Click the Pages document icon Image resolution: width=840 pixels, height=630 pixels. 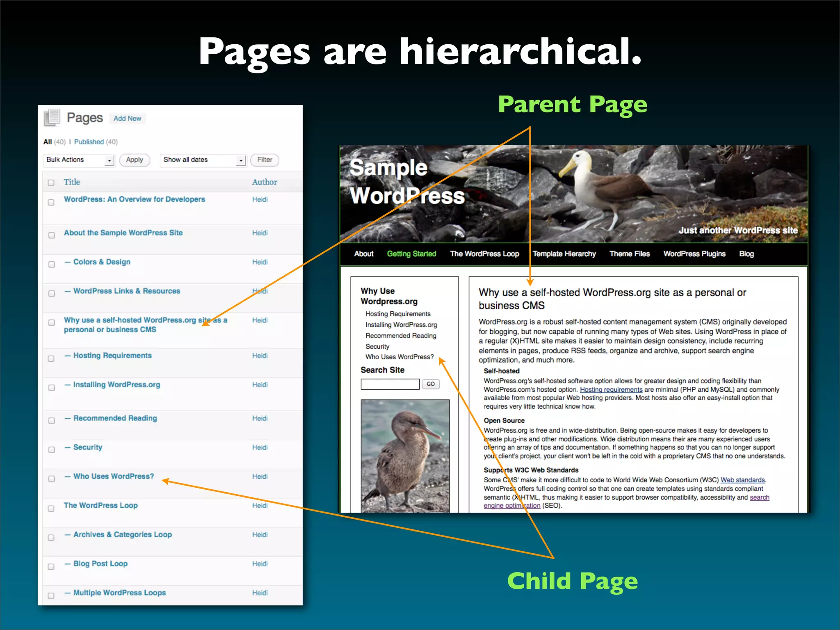[x=52, y=118]
